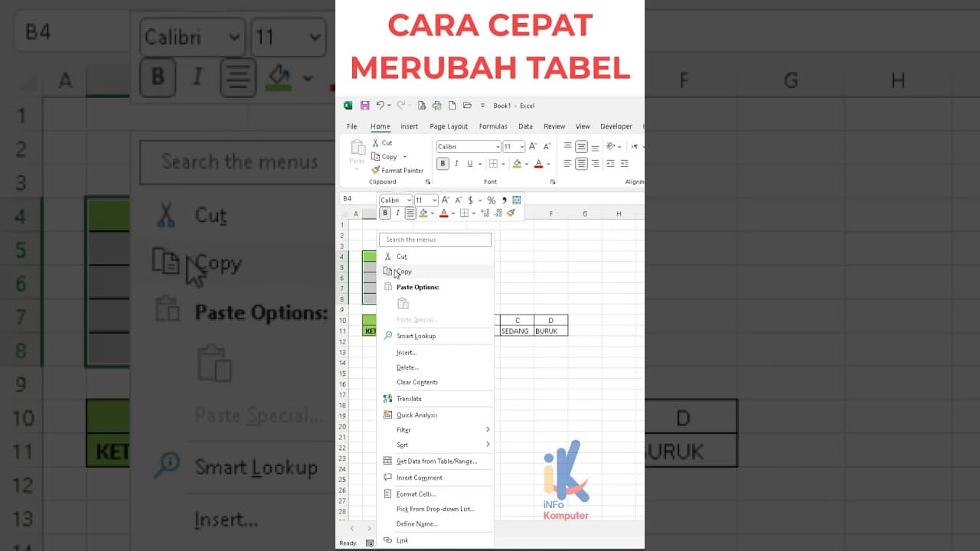Click the macro record icon in status bar

coord(370,543)
